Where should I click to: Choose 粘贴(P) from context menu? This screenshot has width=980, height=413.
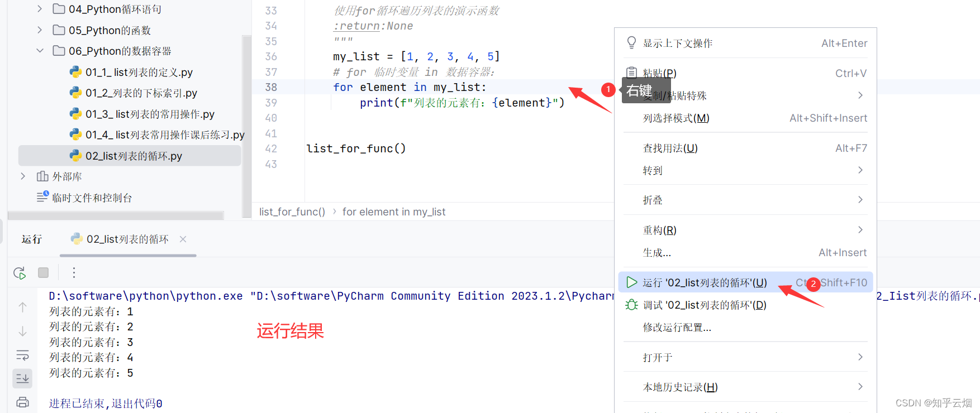pos(746,73)
